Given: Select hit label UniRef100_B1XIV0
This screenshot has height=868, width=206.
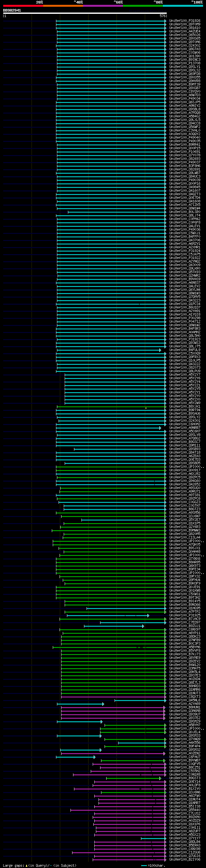Looking at the screenshot, I should click(185, 789).
